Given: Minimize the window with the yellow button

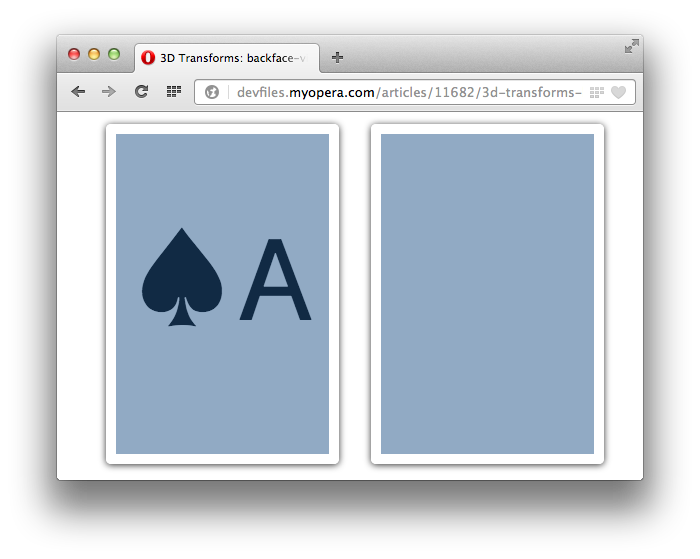Looking at the screenshot, I should click(x=94, y=54).
